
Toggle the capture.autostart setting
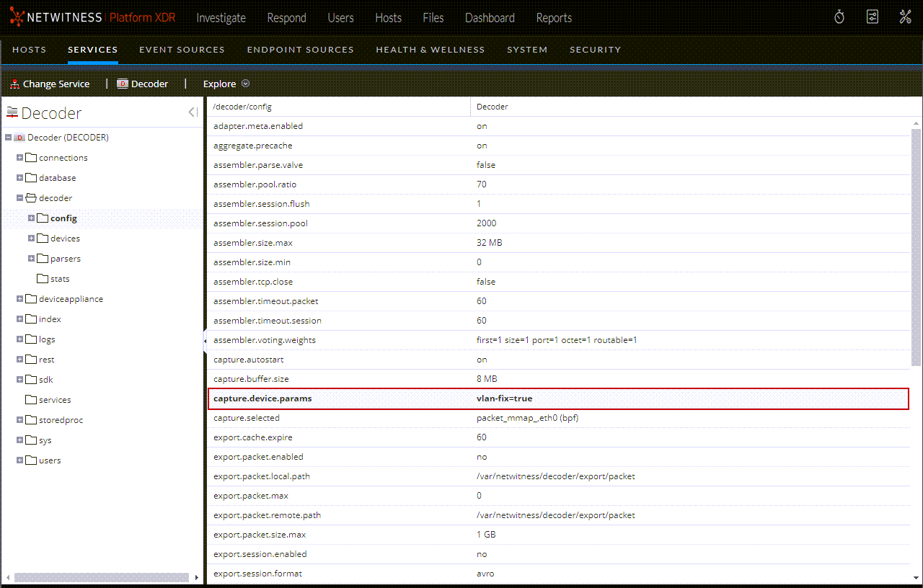[481, 359]
